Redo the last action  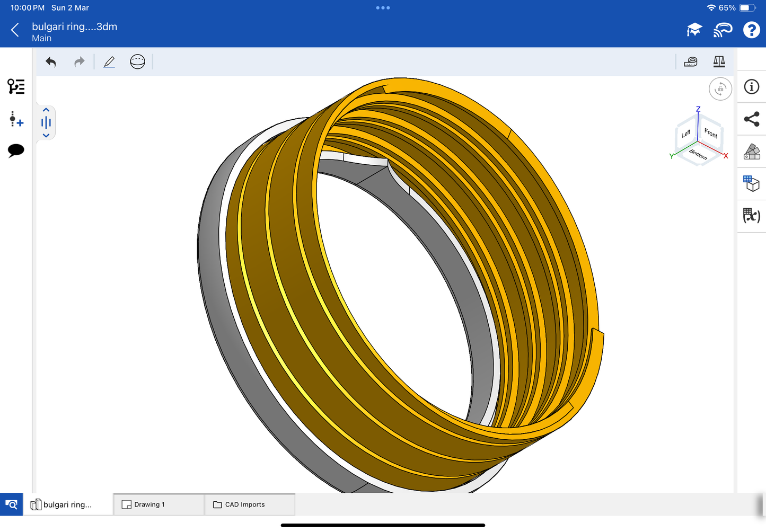[x=79, y=61]
